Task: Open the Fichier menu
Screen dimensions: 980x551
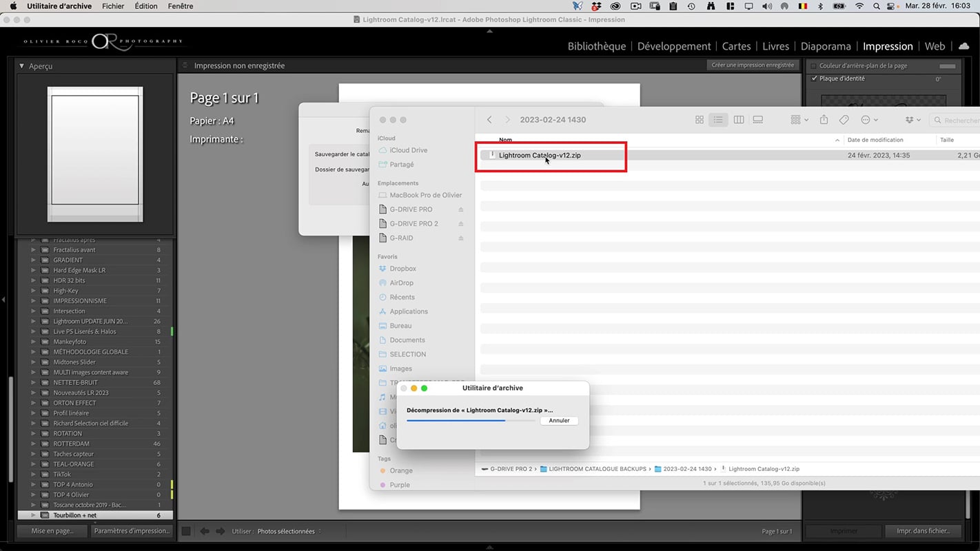Action: click(x=113, y=6)
